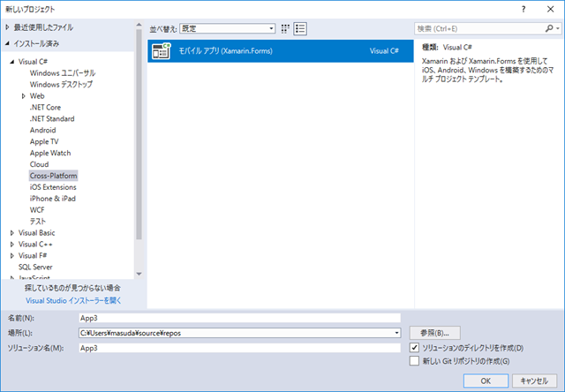Select the .NET Core category
Screen dimensions: 565x392
point(45,107)
